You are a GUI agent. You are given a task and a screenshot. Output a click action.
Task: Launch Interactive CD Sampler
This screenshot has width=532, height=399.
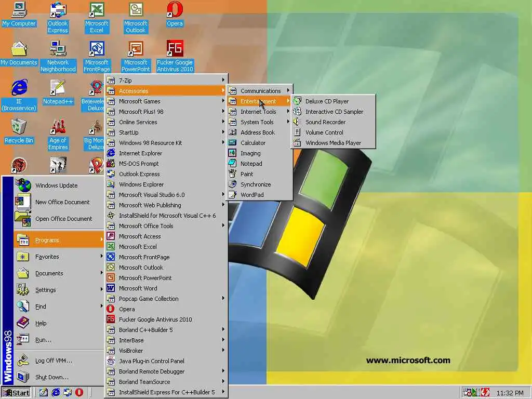pyautogui.click(x=333, y=112)
